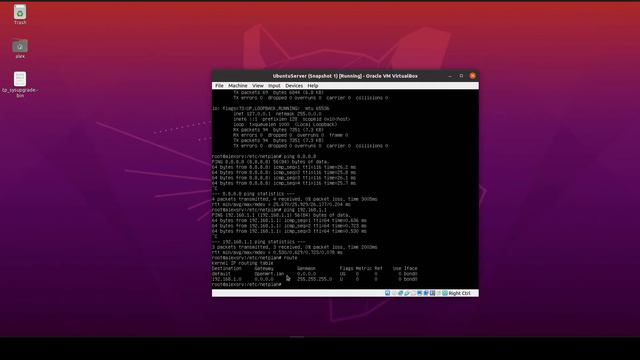
Task: Click the optical drive indicator in status bar
Action: pyautogui.click(x=394, y=293)
